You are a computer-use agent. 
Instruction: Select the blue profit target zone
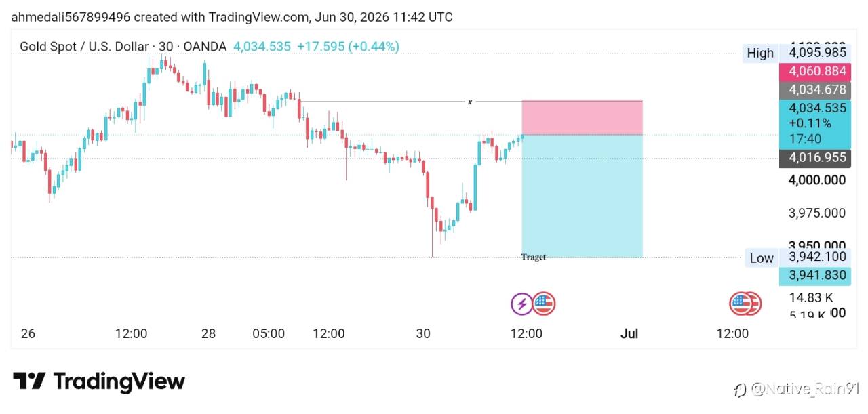[582, 196]
